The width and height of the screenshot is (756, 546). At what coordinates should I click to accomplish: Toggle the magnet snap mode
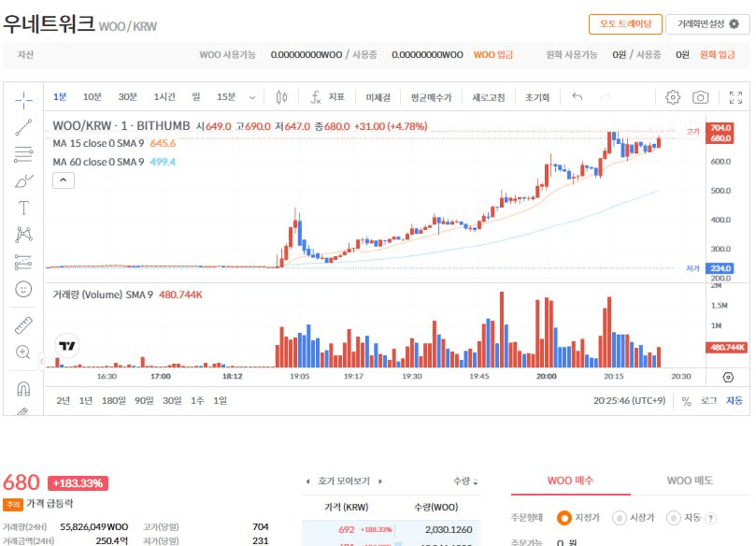(23, 388)
